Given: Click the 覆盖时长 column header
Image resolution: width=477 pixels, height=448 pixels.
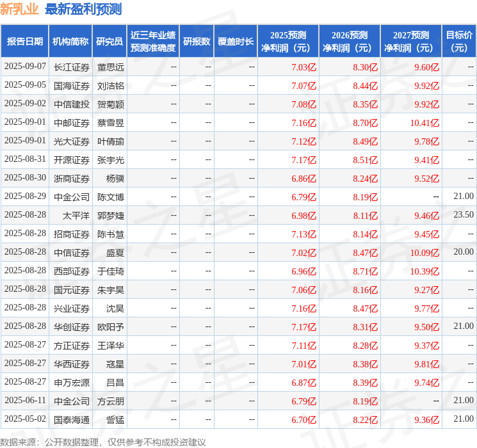Looking at the screenshot, I should coord(236,42).
